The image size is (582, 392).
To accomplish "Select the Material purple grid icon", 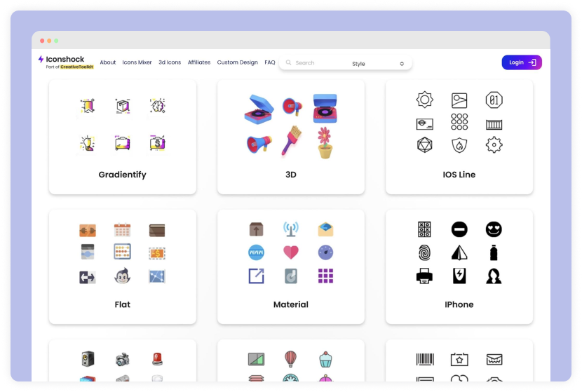I will click(x=325, y=276).
